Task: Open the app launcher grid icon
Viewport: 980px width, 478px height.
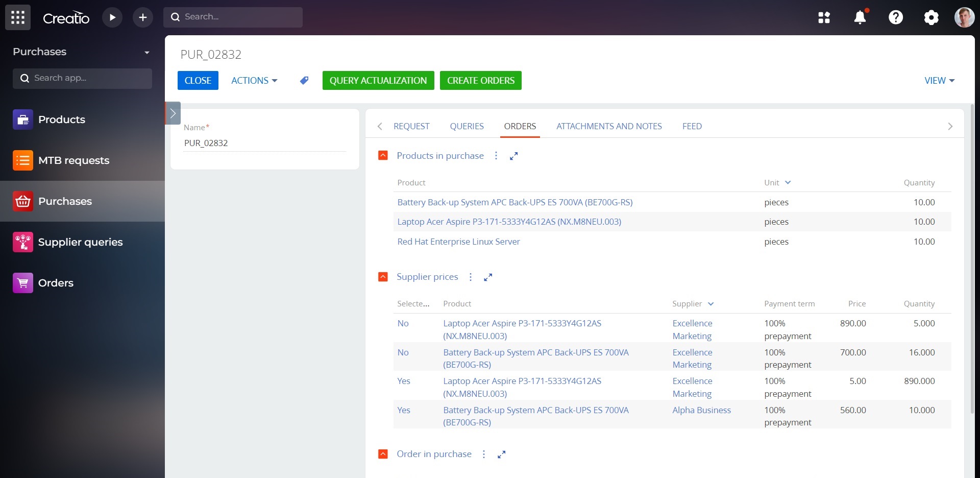Action: coord(18,17)
